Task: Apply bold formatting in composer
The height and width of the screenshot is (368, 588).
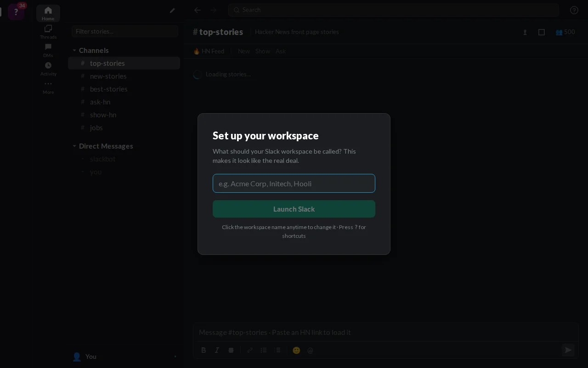Action: tap(204, 350)
